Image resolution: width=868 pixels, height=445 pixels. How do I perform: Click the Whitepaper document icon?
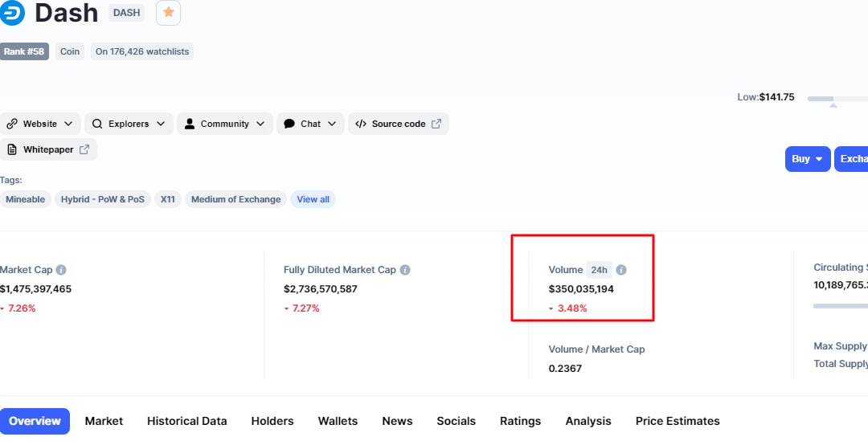pyautogui.click(x=11, y=149)
